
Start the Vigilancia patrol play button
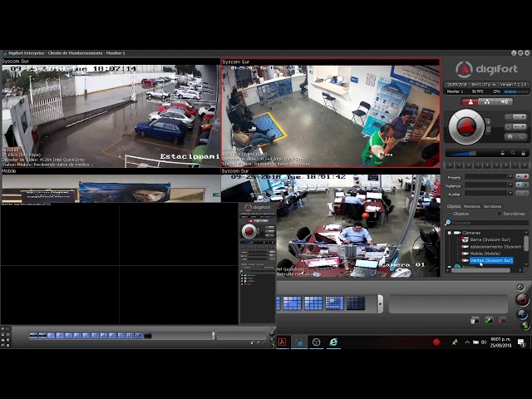519,185
